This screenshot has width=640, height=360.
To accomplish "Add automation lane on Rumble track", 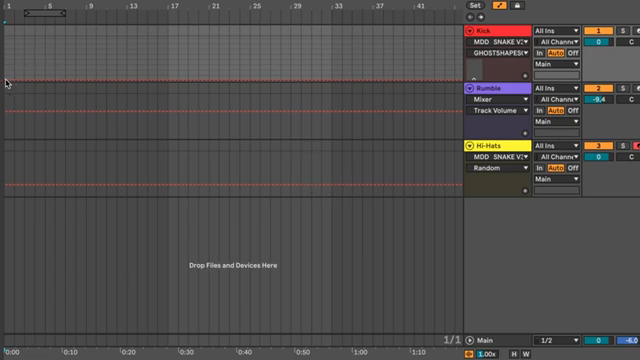I will tap(525, 133).
